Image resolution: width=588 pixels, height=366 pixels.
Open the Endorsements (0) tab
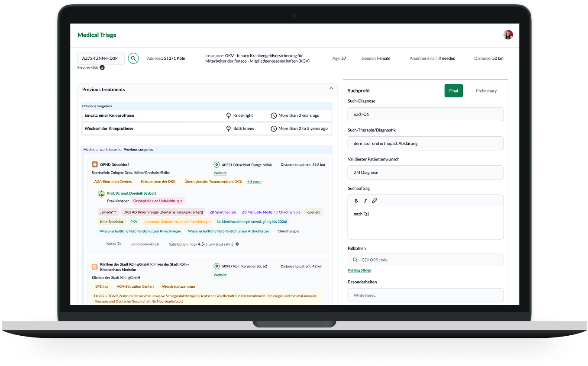(145, 244)
